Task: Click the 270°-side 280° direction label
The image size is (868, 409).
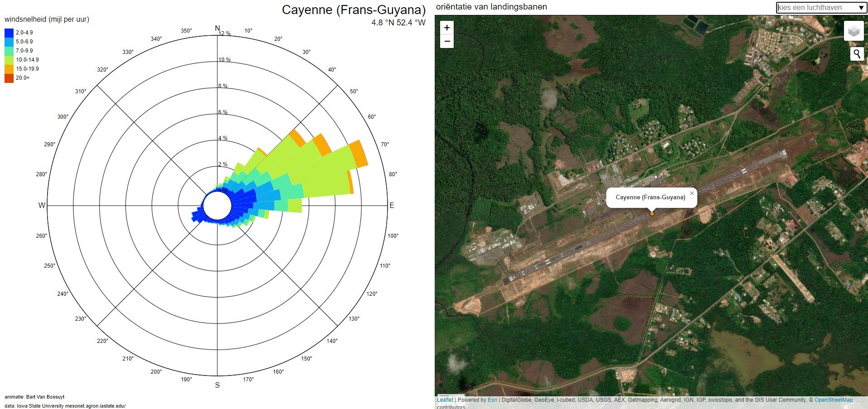Action: (42, 174)
